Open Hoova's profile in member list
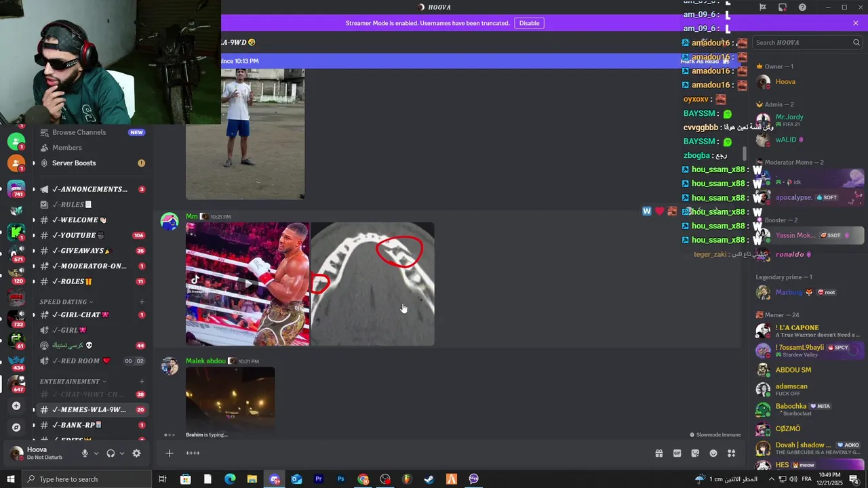 (809, 82)
